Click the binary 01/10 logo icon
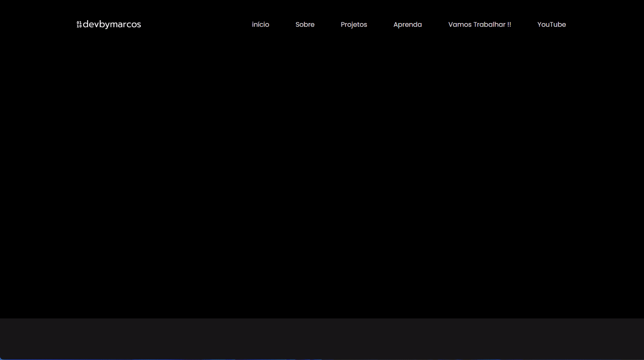The height and width of the screenshot is (360, 644). tap(79, 25)
